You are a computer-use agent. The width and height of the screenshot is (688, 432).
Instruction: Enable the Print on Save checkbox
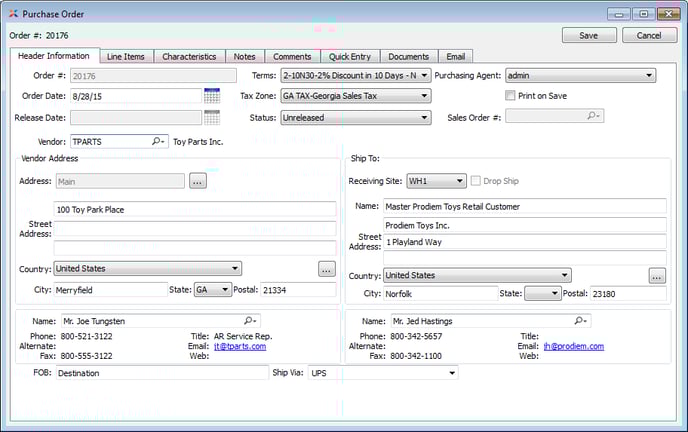point(511,96)
